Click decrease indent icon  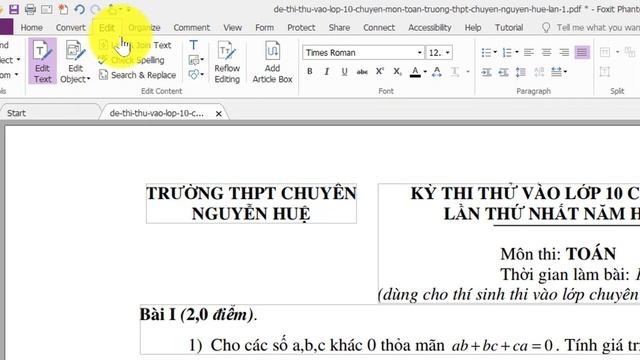[503, 72]
